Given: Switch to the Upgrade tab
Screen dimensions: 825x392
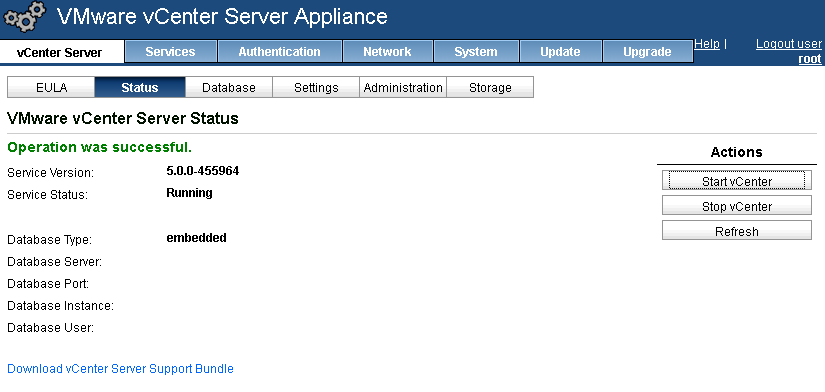Looking at the screenshot, I should (x=647, y=52).
